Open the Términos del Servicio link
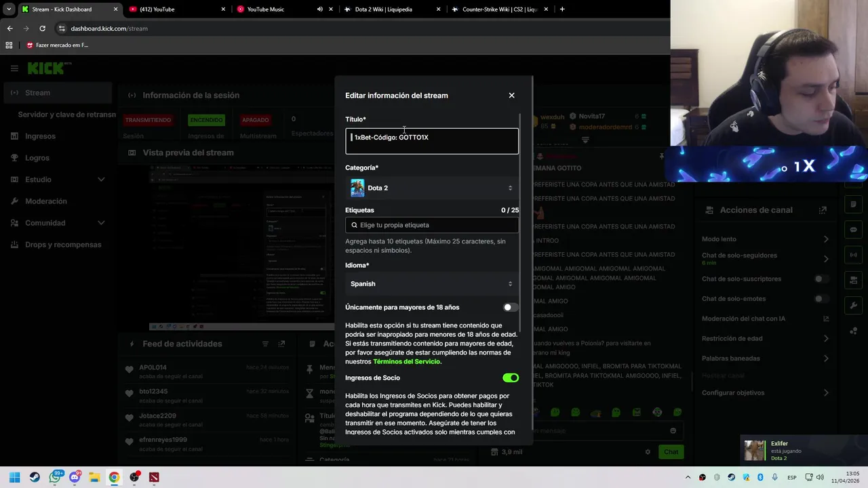 pos(406,362)
